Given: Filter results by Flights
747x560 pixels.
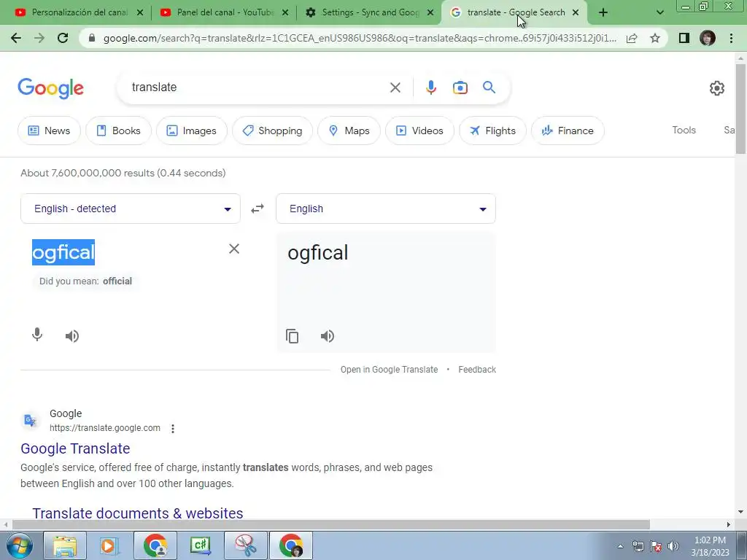Looking at the screenshot, I should tap(492, 131).
